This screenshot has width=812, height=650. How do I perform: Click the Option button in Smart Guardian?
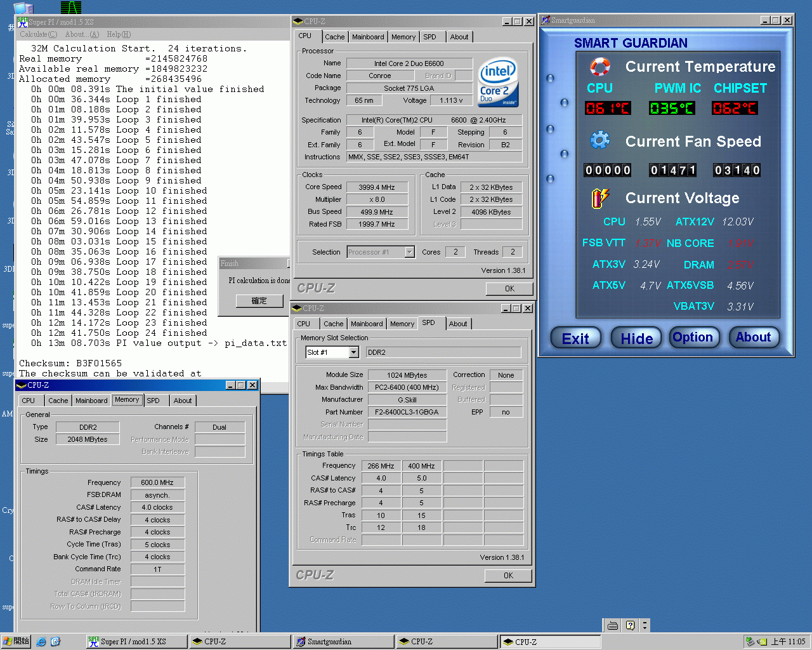695,337
